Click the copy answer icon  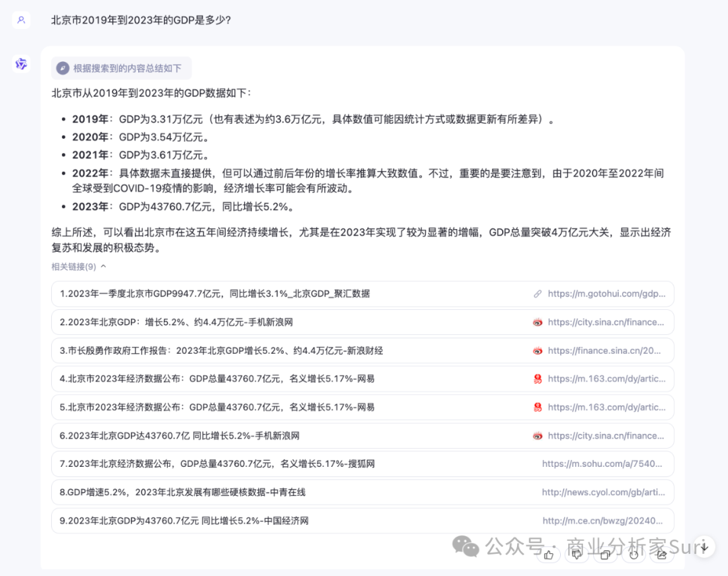[605, 554]
